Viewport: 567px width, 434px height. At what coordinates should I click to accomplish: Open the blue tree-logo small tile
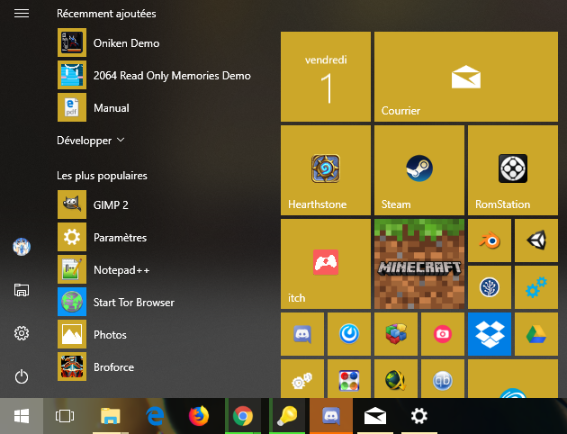point(489,287)
